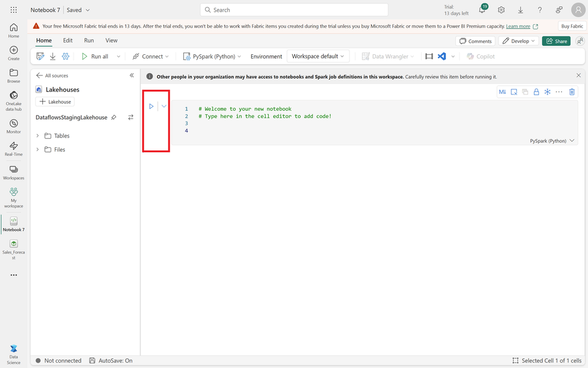Open in VS Code icon
The height and width of the screenshot is (368, 588).
pyautogui.click(x=442, y=57)
